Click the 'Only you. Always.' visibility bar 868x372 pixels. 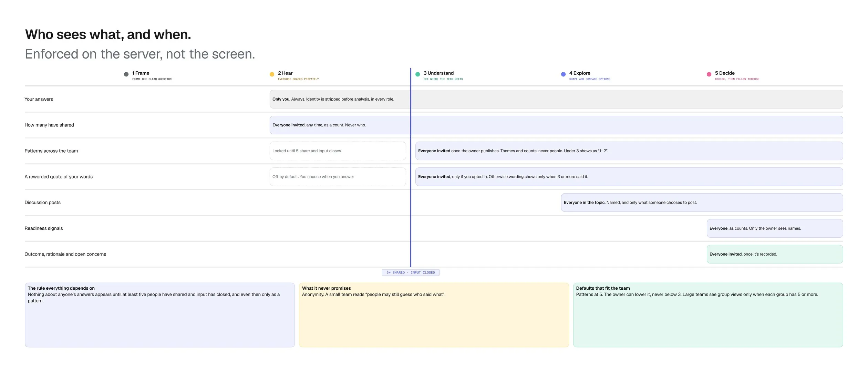point(556,99)
